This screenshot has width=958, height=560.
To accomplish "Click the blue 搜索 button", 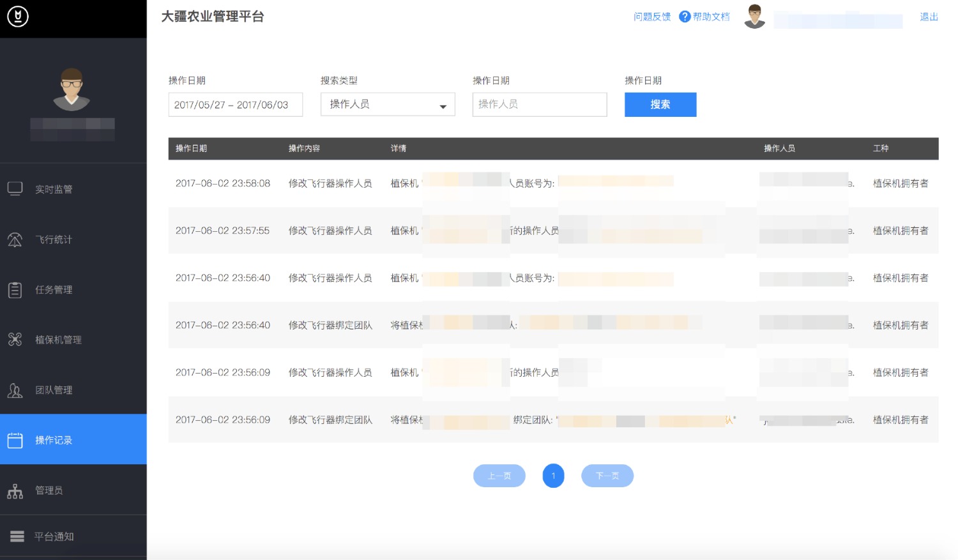I will point(660,105).
